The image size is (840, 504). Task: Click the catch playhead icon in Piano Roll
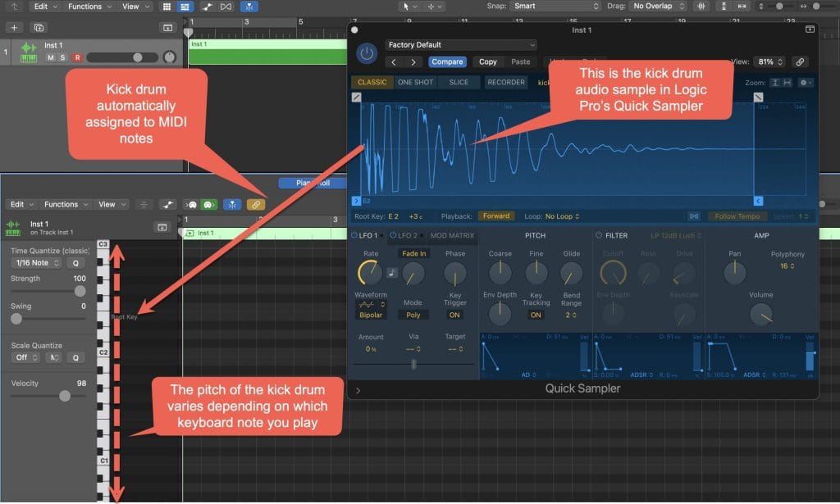pyautogui.click(x=232, y=205)
